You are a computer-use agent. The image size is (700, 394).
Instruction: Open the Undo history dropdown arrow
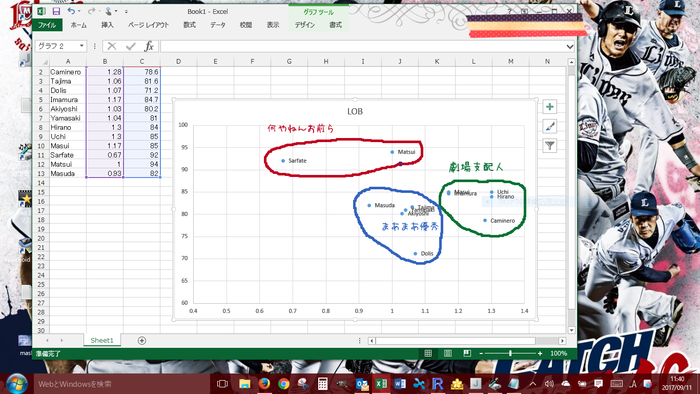click(x=79, y=11)
